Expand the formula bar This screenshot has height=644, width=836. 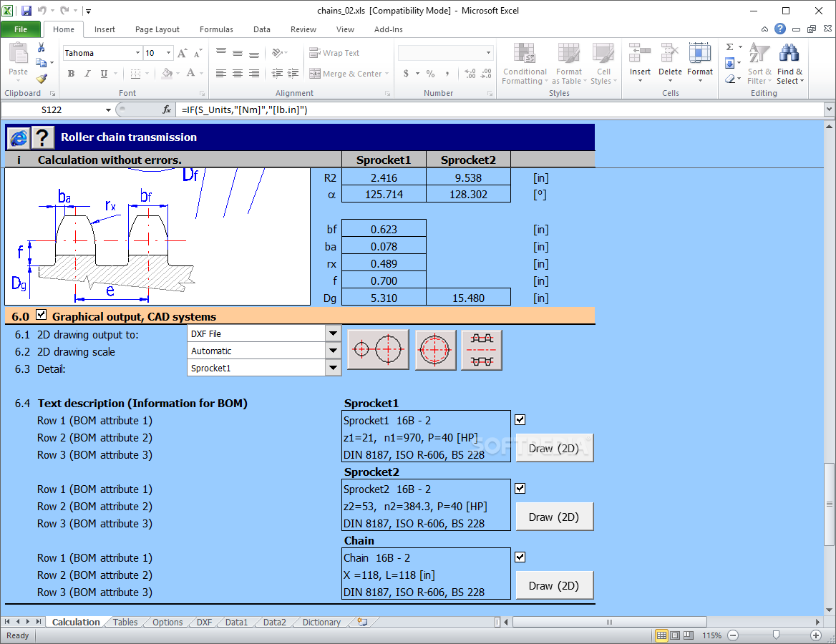829,109
